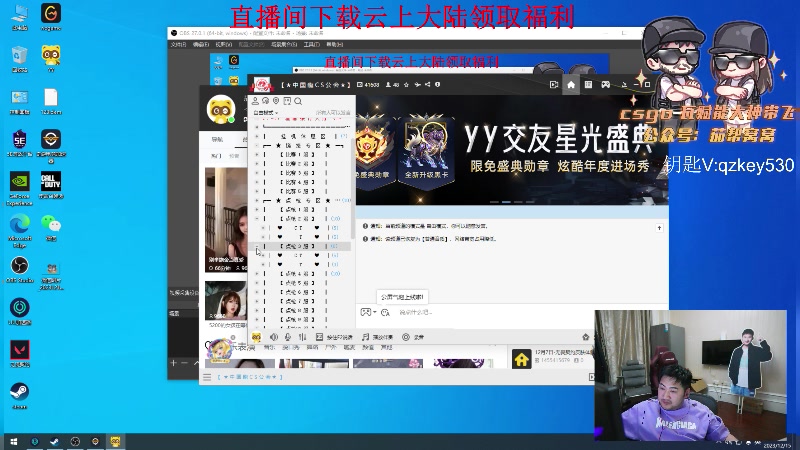Viewport: 800px width, 450px height.
Task: Open the audio mixer equalizer icon
Action: click(303, 337)
